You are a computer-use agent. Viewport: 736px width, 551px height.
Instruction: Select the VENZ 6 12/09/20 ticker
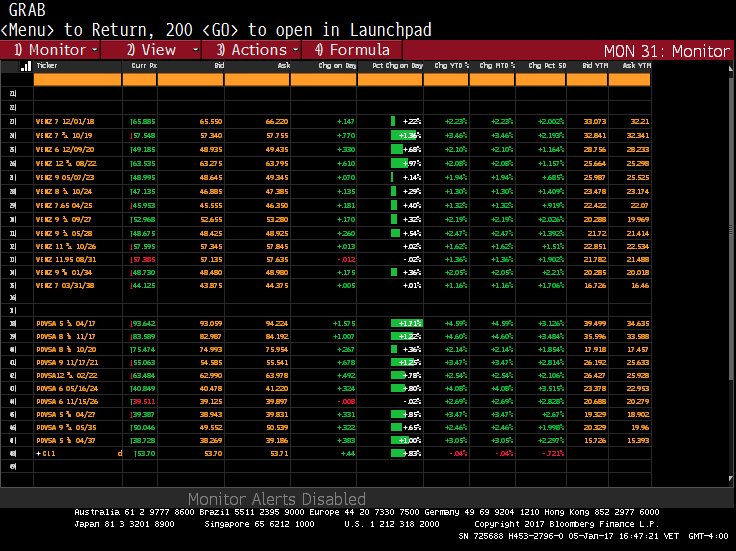[65, 150]
